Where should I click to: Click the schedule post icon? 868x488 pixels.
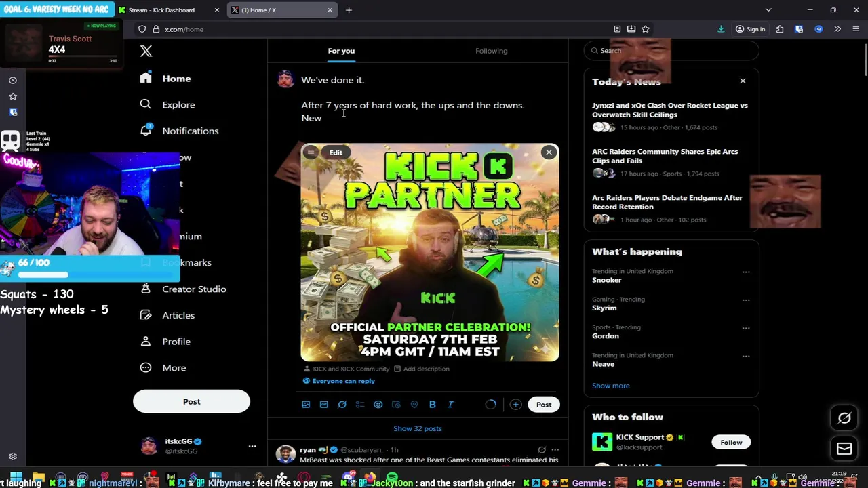point(397,405)
